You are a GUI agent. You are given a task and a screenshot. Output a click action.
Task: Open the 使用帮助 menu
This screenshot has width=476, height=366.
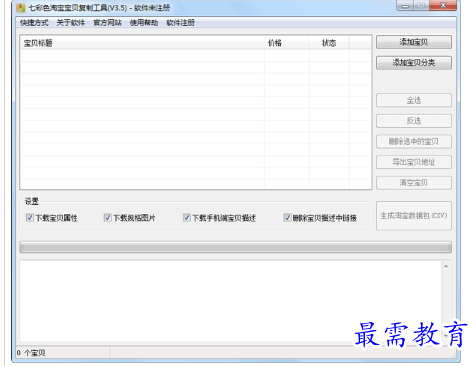point(144,23)
